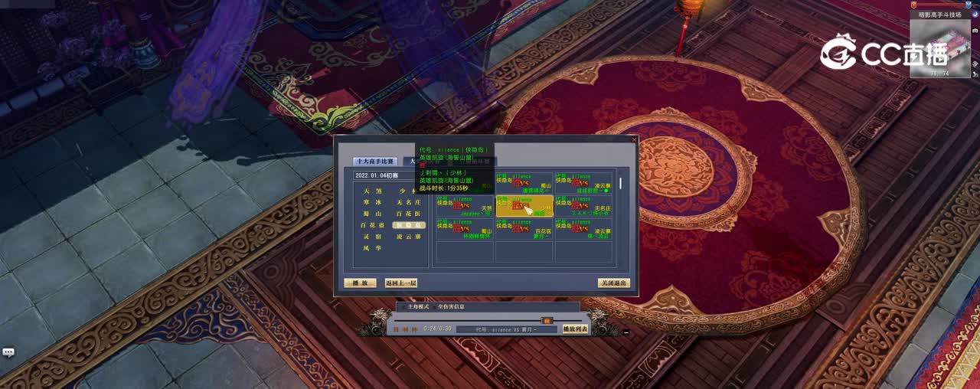This screenshot has width=980, height=389.
Task: Select 凌云寨 in the school list
Action: point(409,237)
